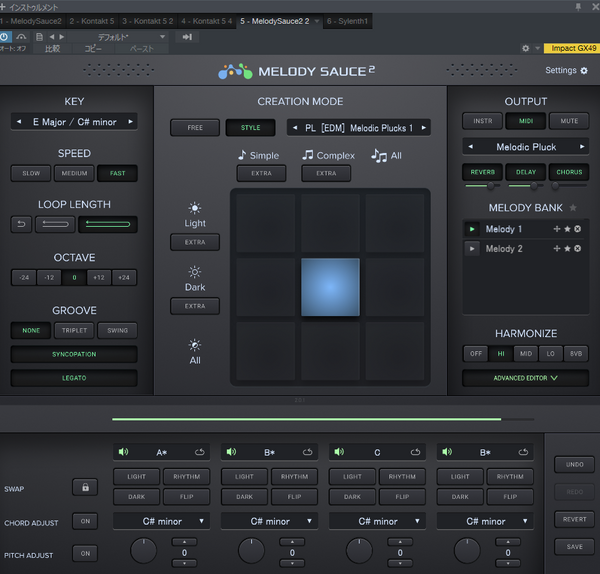Switch to the 4 - Kontakt 5 4 tab
Screen dimensions: 600x574
(x=207, y=21)
